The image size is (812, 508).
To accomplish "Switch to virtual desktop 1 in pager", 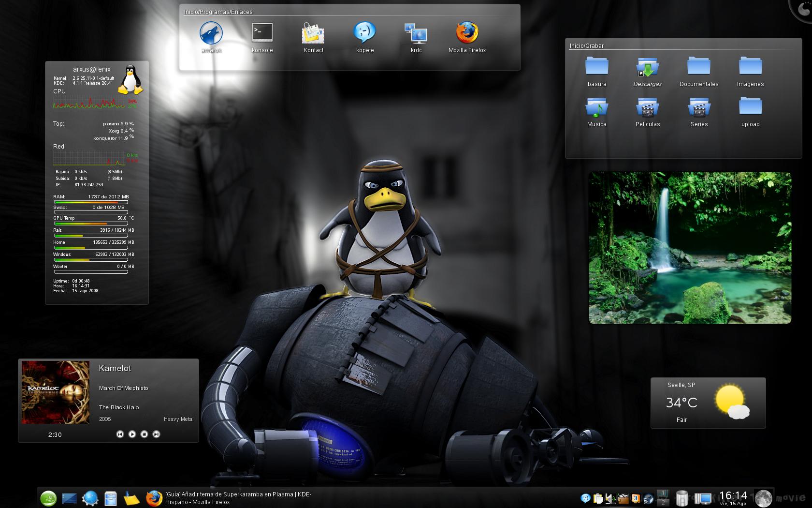I will click(663, 493).
